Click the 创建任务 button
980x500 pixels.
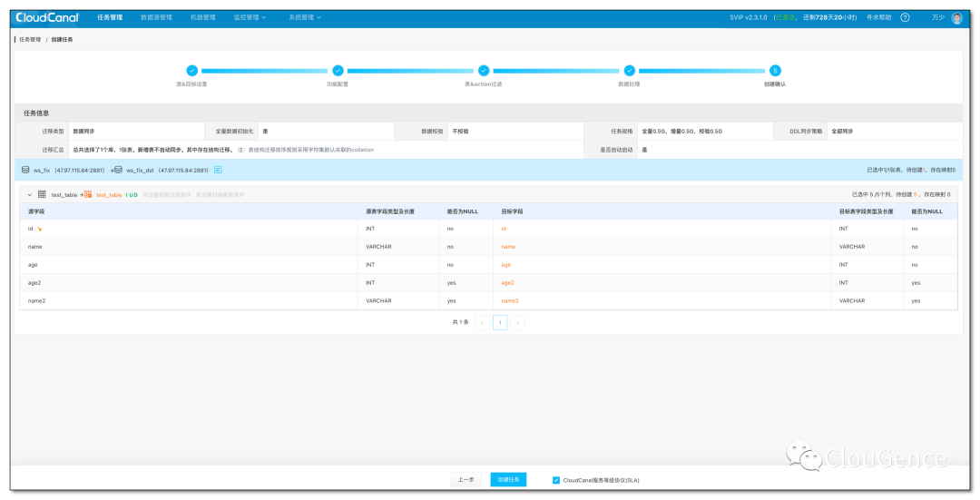pos(508,479)
